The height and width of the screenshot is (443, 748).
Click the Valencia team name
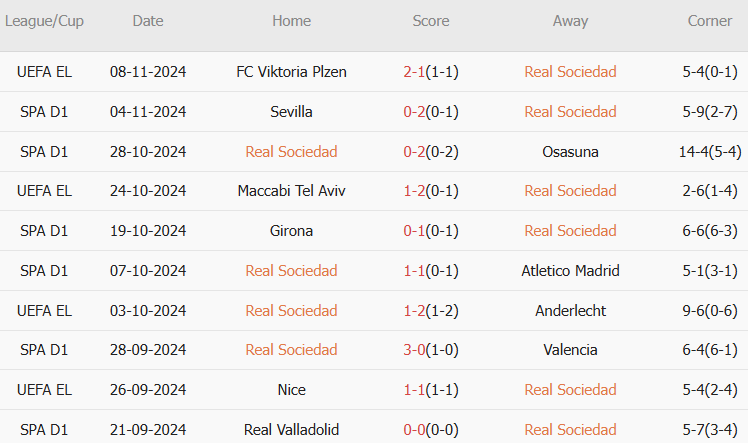pyautogui.click(x=570, y=350)
